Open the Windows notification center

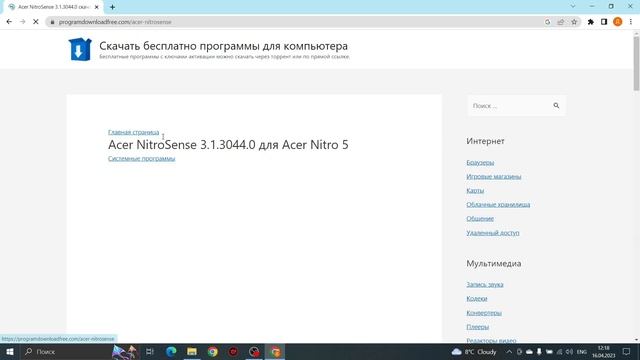pos(627,351)
